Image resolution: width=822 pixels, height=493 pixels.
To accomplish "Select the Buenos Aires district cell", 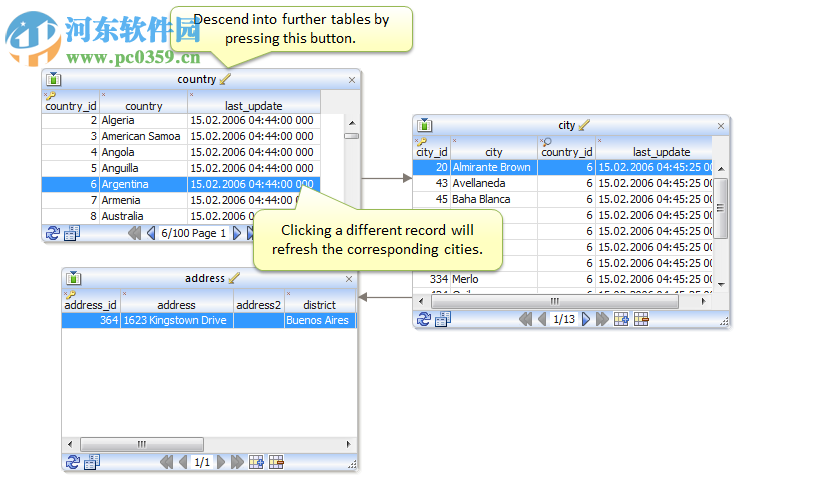I will coord(320,320).
